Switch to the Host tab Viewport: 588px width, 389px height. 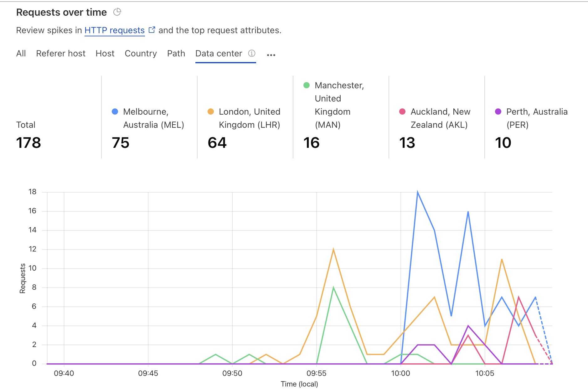(x=105, y=54)
